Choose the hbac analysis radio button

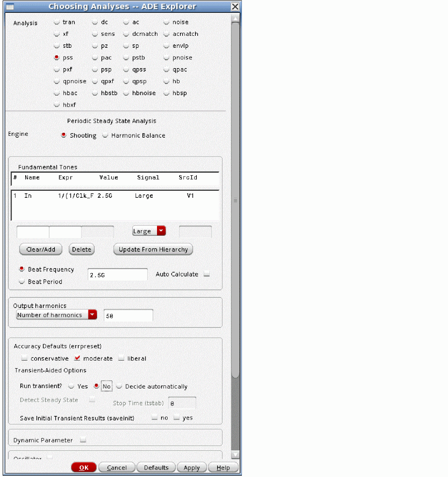[57, 93]
